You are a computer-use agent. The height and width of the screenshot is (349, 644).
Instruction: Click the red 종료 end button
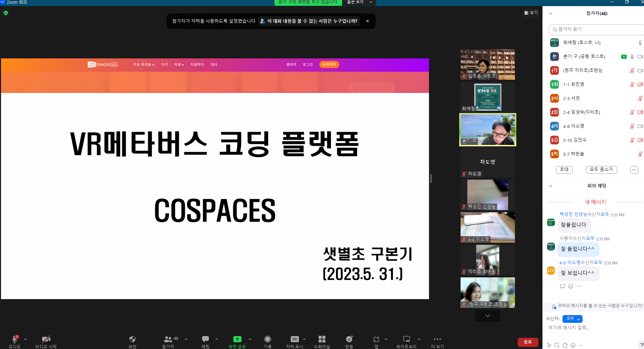pos(528,342)
